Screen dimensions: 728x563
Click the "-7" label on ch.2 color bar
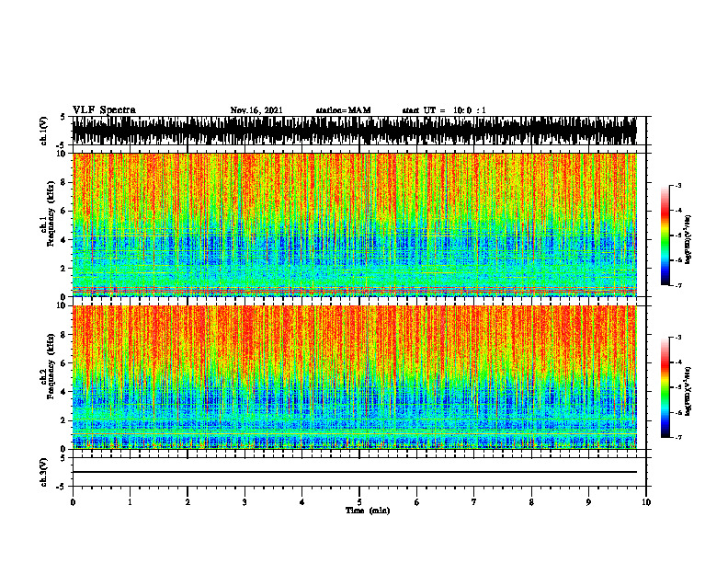coord(678,438)
